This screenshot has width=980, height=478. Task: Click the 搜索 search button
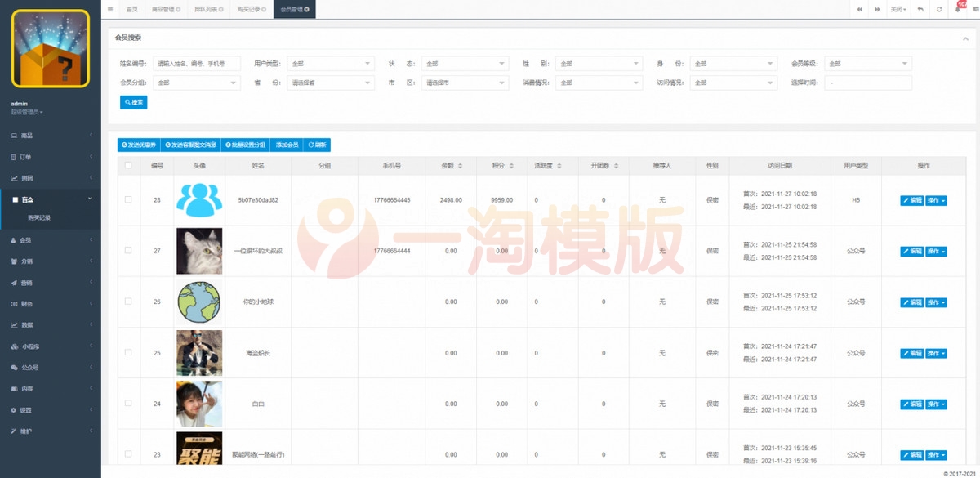click(132, 102)
